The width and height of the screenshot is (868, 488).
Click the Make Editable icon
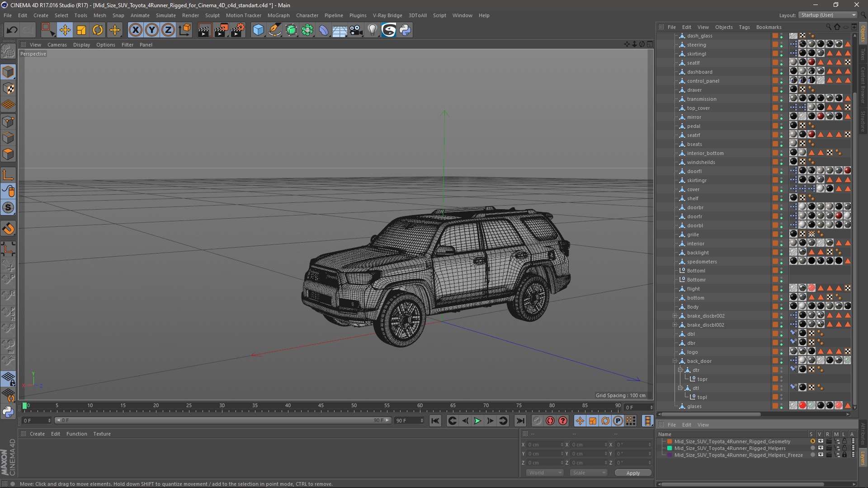tap(8, 52)
